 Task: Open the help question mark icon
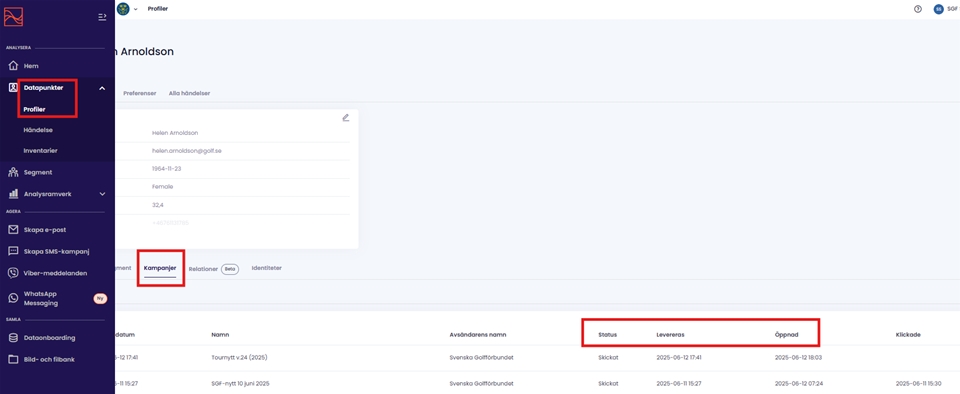coord(918,9)
